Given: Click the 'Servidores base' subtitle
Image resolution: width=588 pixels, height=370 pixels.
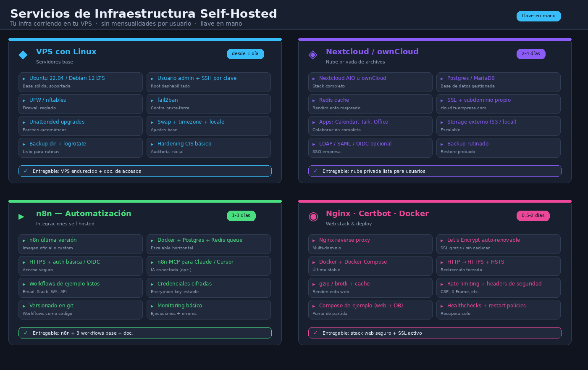Looking at the screenshot, I should [55, 62].
